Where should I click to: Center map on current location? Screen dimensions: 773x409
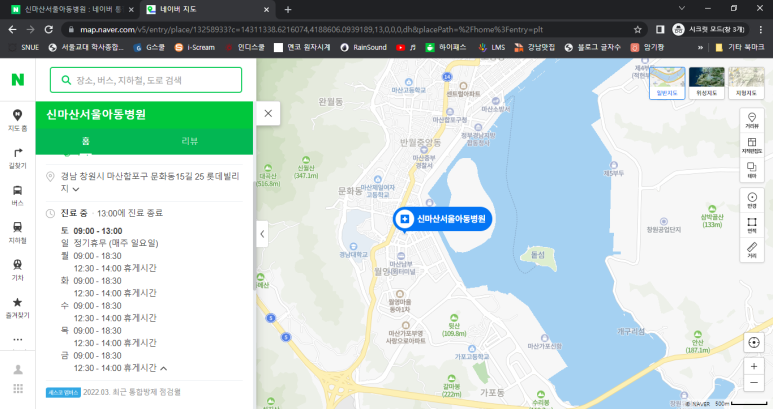754,342
